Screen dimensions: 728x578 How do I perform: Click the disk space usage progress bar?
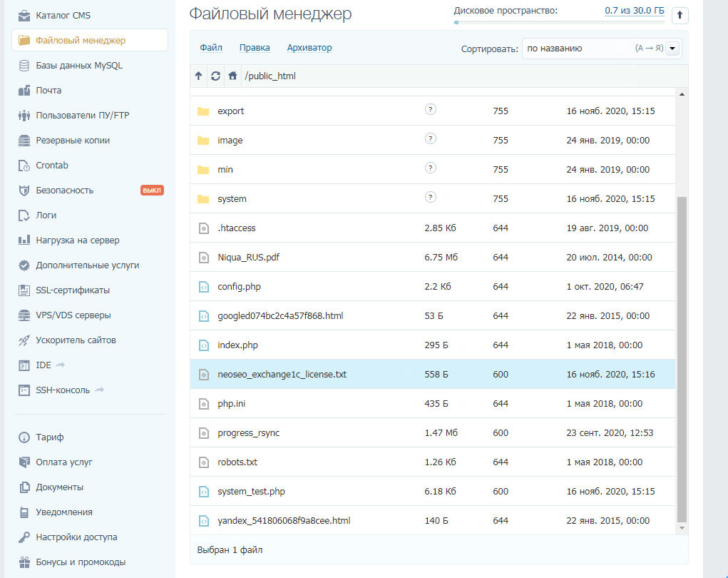click(559, 22)
